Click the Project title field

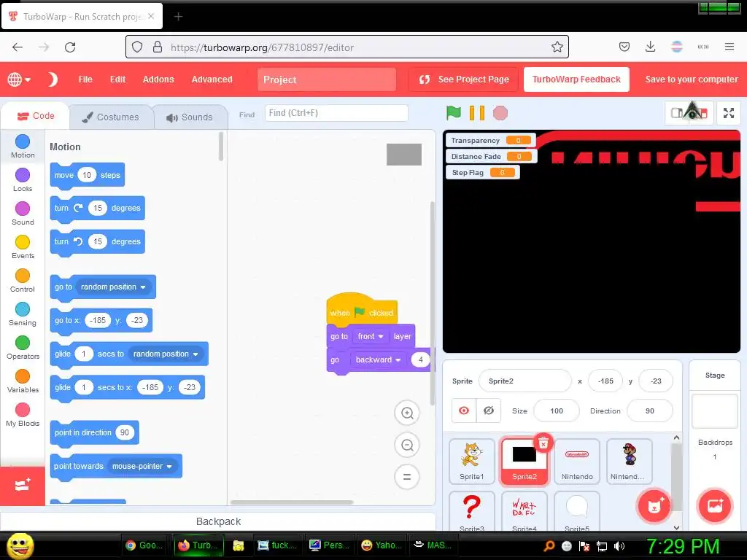point(326,79)
